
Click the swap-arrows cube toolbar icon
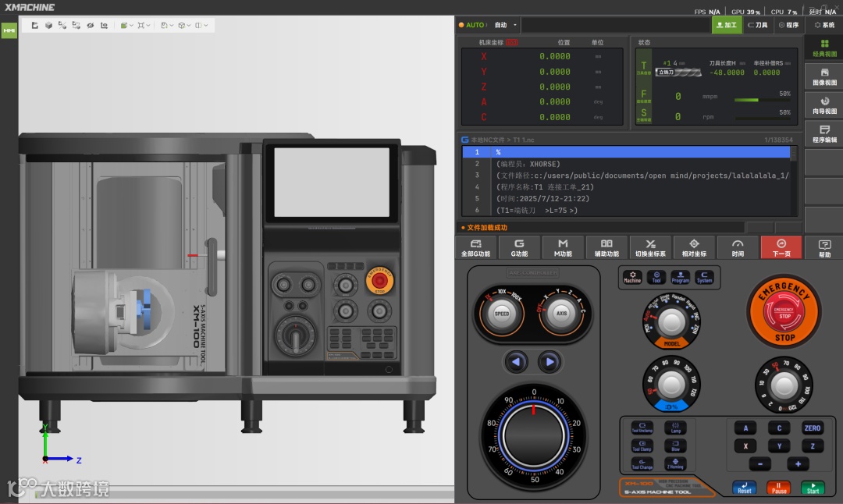[x=76, y=25]
